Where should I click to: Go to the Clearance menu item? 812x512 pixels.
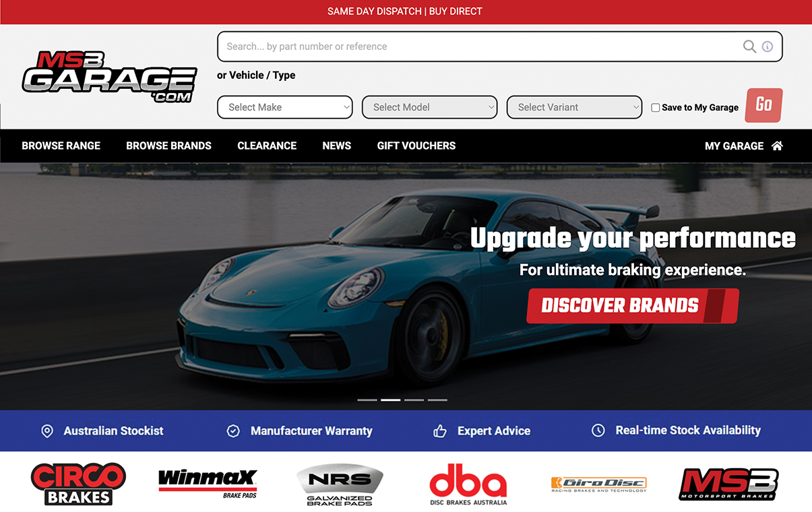[x=267, y=146]
